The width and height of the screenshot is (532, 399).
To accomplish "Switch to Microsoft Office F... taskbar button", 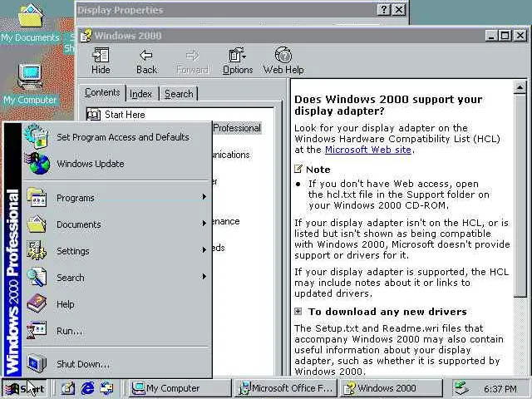I will (286, 388).
